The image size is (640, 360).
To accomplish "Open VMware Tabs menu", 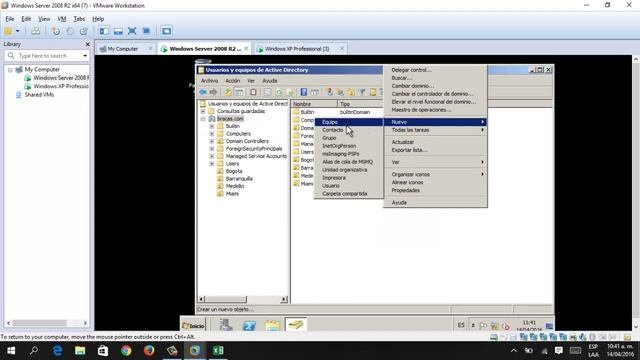I will [x=79, y=19].
